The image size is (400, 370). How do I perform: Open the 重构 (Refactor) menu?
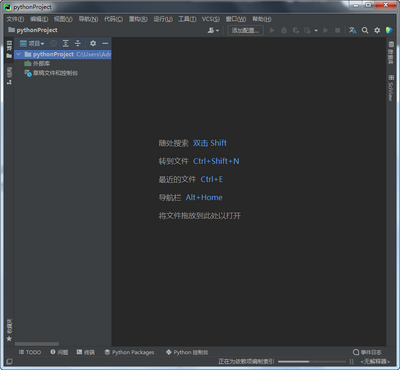pyautogui.click(x=138, y=19)
